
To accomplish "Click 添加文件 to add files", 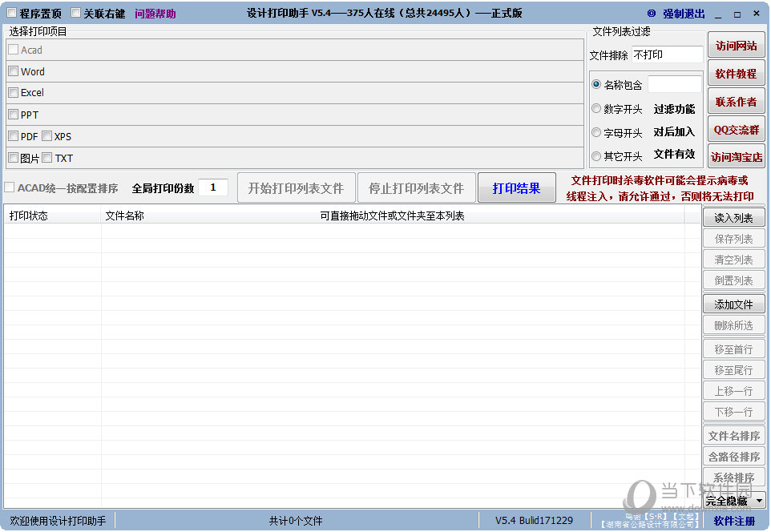I will point(733,304).
